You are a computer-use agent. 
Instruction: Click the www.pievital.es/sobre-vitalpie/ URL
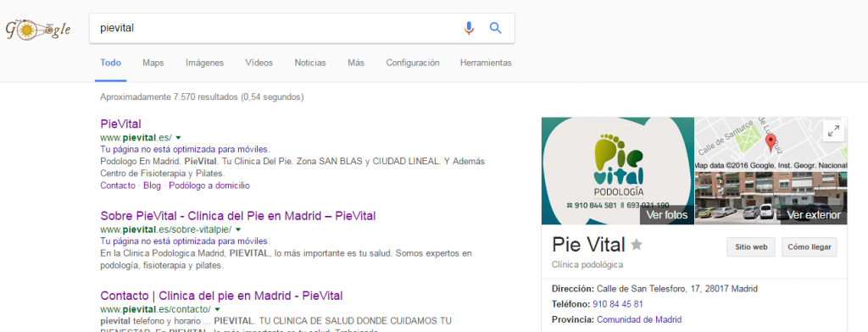point(166,229)
